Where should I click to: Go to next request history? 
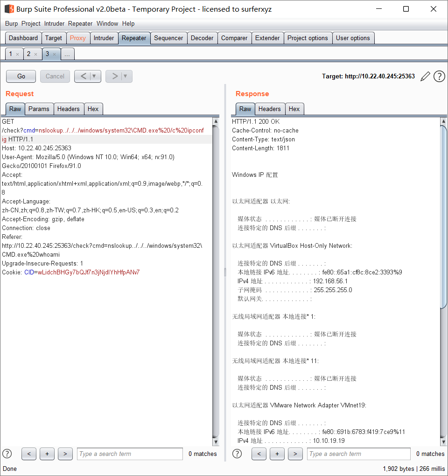114,76
